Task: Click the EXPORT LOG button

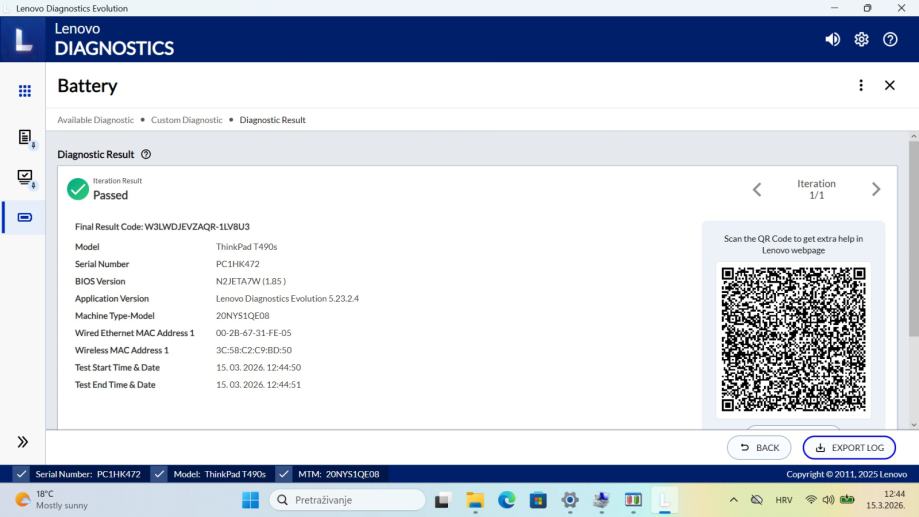Action: click(x=849, y=448)
